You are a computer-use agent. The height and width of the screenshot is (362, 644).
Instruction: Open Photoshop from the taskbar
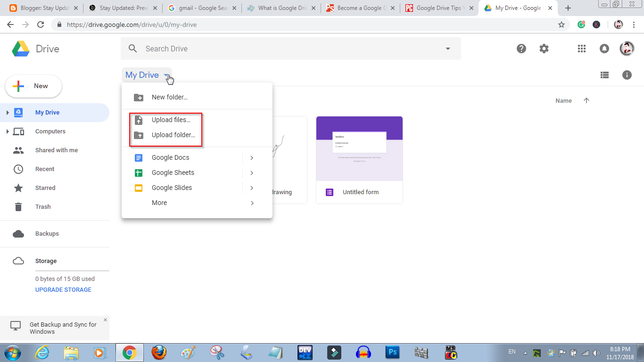(392, 352)
